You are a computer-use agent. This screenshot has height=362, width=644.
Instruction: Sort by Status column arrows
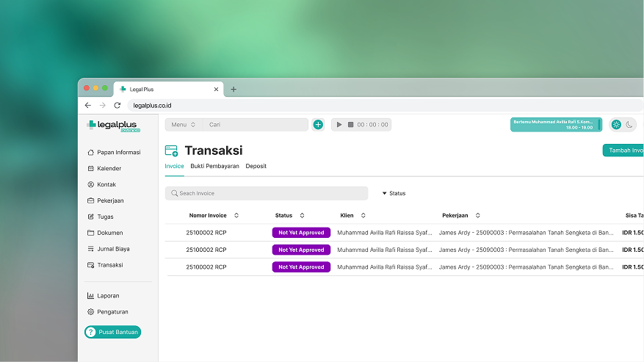point(302,215)
